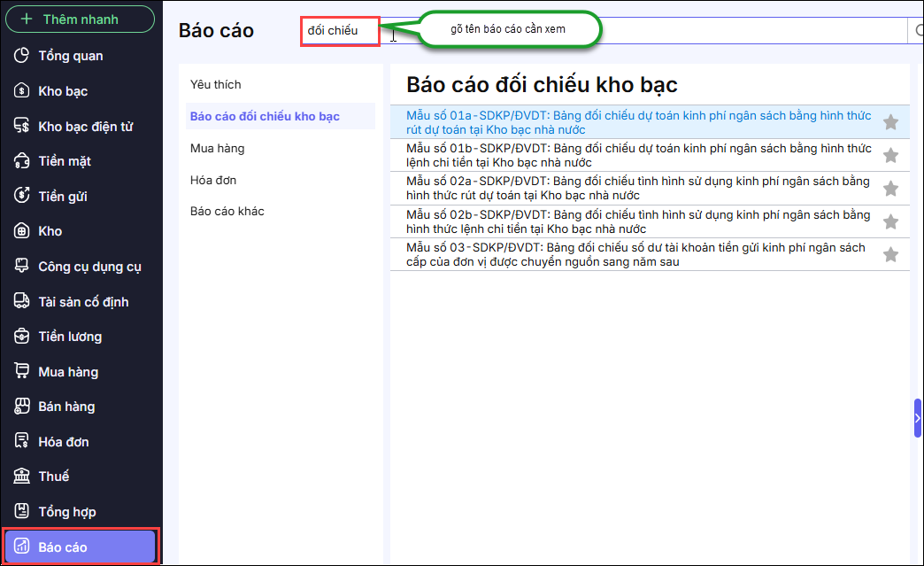Image resolution: width=924 pixels, height=566 pixels.
Task: Click the Thêm nhanh button
Action: click(x=81, y=19)
